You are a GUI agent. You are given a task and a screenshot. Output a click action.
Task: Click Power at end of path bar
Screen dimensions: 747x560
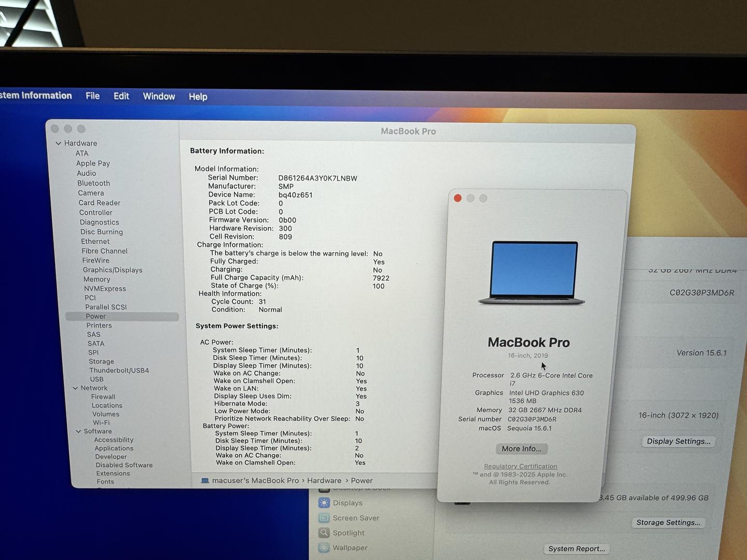coord(362,481)
